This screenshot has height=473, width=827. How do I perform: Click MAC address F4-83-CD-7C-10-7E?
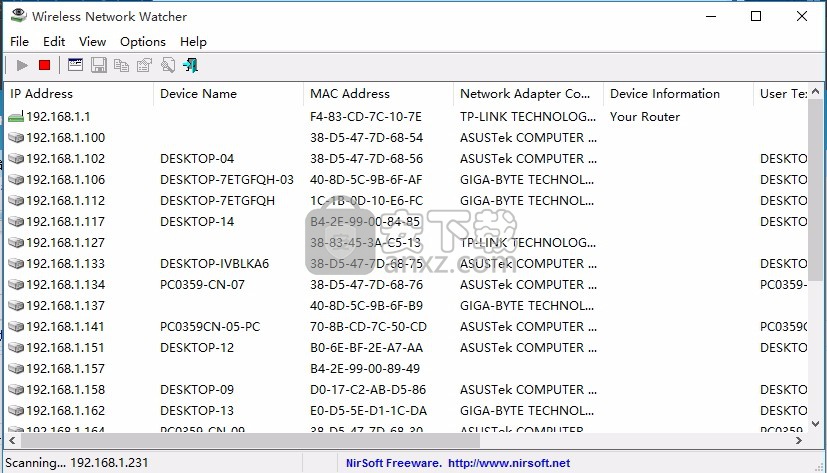(366, 117)
